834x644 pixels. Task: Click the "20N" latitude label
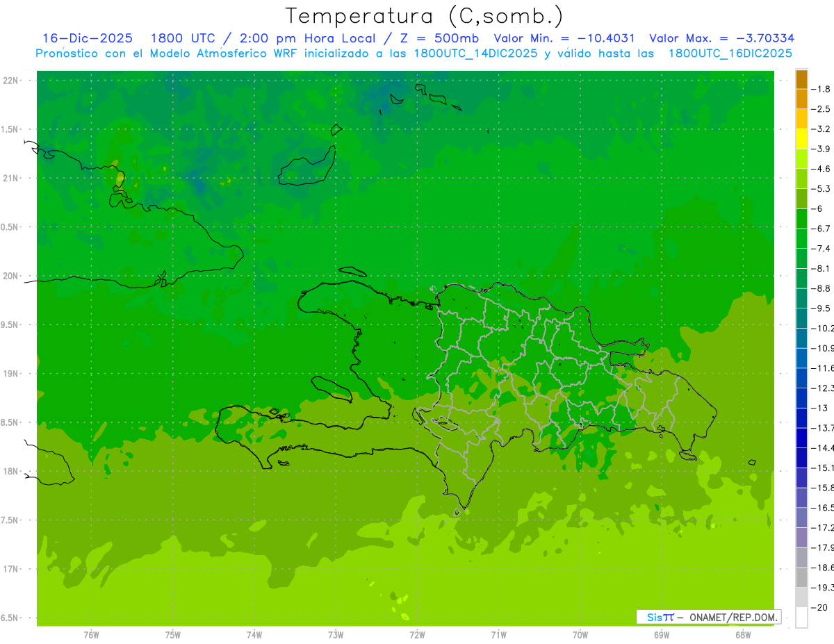[x=12, y=276]
